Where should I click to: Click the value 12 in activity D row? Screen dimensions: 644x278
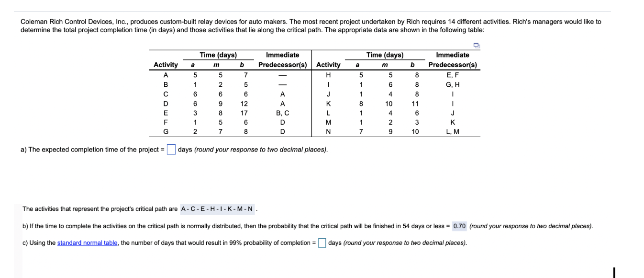[245, 104]
